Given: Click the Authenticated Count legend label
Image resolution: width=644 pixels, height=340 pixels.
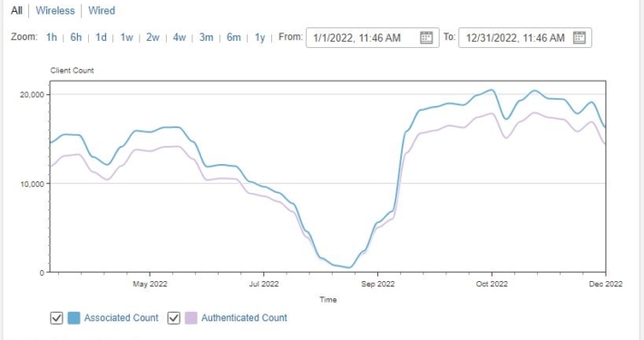Looking at the screenshot, I should 244,318.
